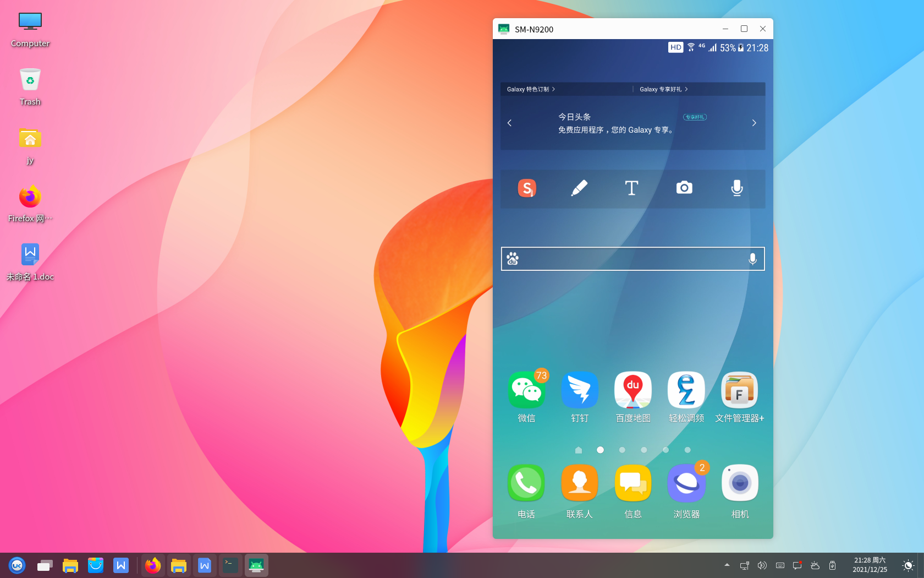Go to the home page indicator

pyautogui.click(x=578, y=450)
